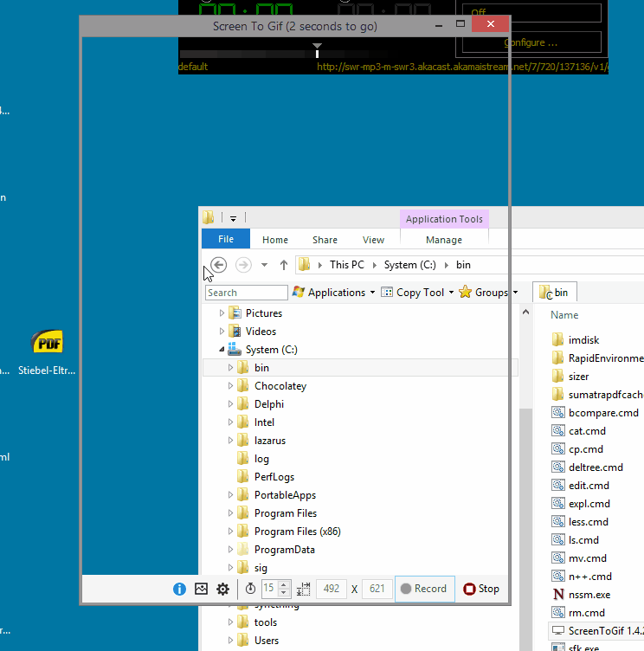Open ScreenToGif settings gear
The height and width of the screenshot is (651, 644).
coord(223,589)
